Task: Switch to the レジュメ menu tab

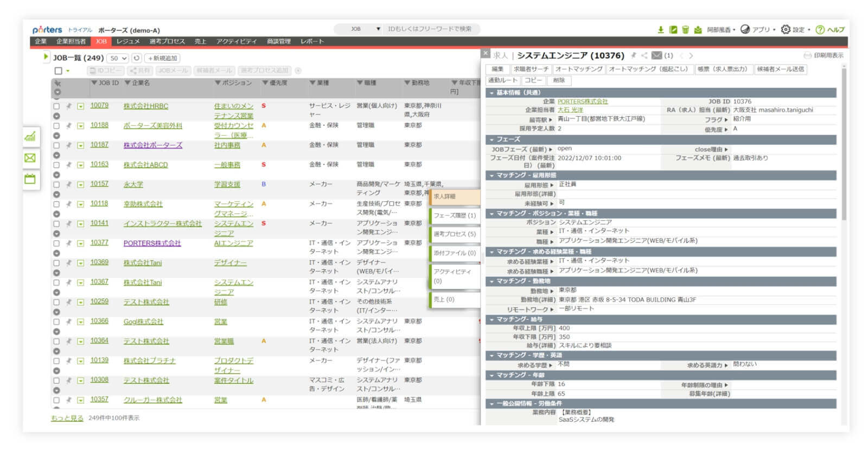Action: (128, 41)
